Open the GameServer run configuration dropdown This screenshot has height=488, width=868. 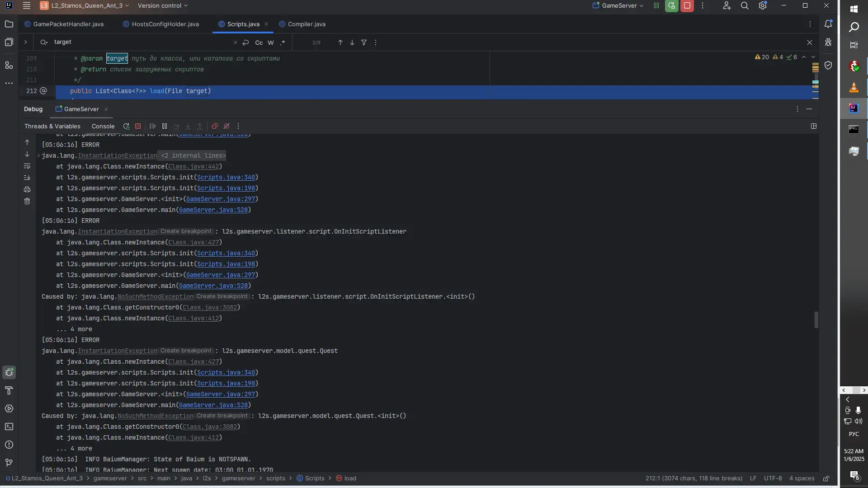click(x=618, y=6)
